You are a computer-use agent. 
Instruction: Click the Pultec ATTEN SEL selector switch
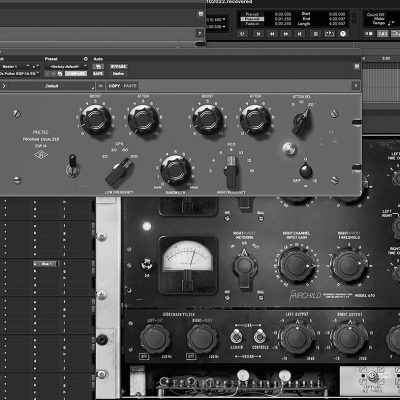coord(302,122)
